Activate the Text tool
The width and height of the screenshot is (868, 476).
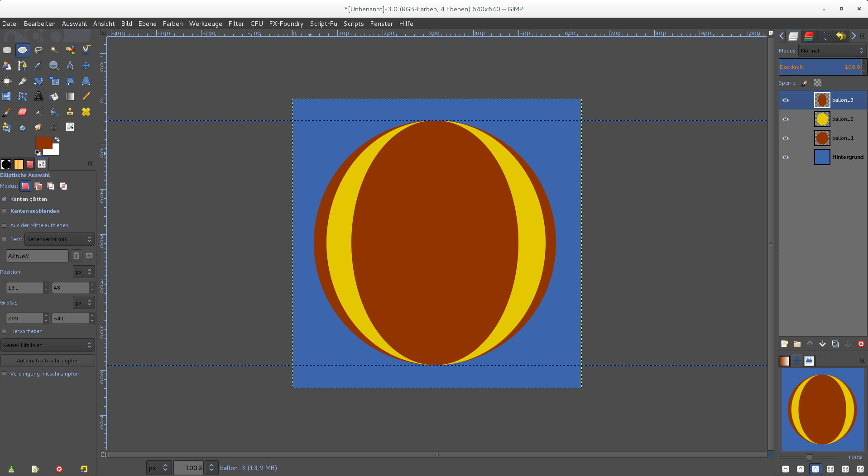tap(38, 96)
